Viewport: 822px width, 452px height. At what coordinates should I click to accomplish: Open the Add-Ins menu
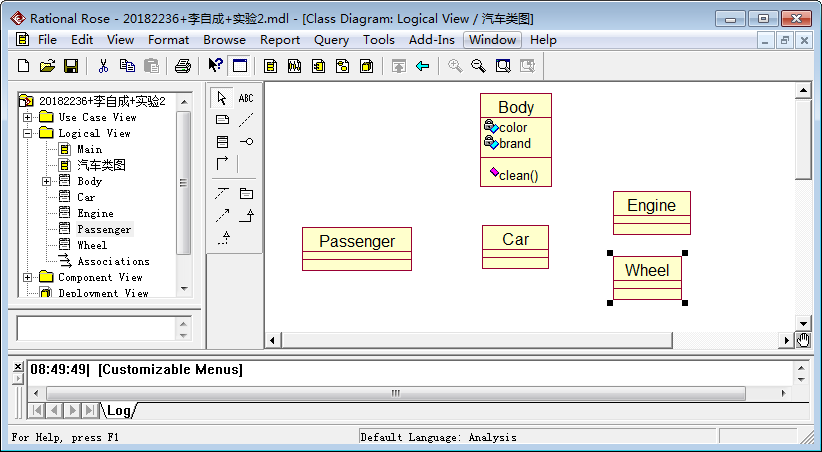pos(431,40)
